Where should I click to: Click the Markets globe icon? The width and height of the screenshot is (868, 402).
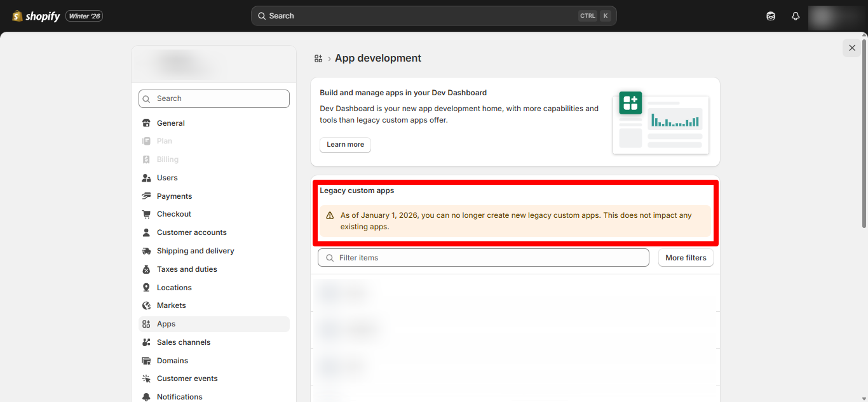[x=147, y=305]
